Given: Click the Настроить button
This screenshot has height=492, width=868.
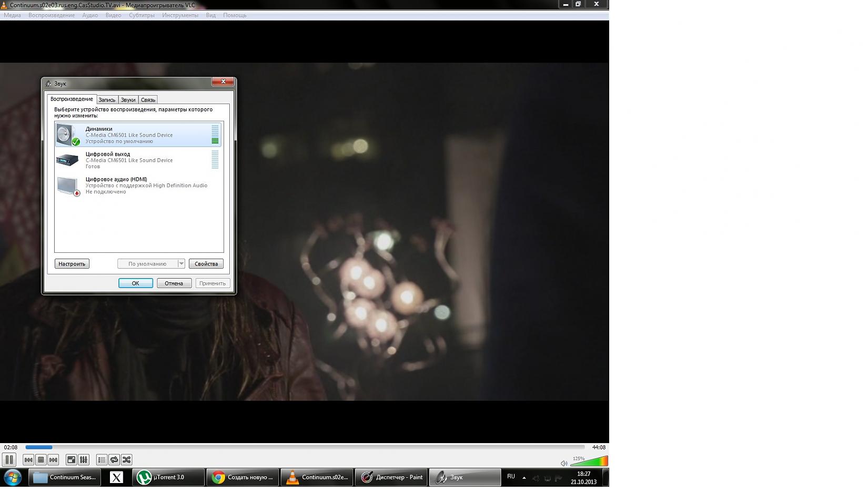Looking at the screenshot, I should pyautogui.click(x=72, y=264).
